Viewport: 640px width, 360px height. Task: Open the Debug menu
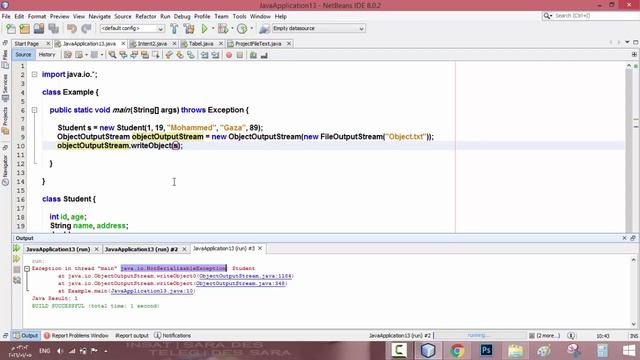point(182,16)
